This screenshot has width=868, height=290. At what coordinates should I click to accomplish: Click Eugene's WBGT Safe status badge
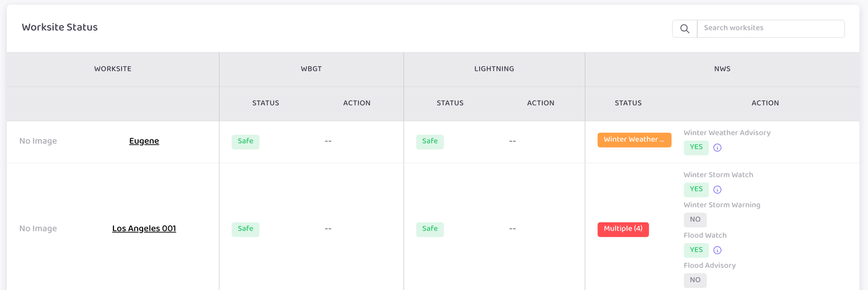pos(246,141)
